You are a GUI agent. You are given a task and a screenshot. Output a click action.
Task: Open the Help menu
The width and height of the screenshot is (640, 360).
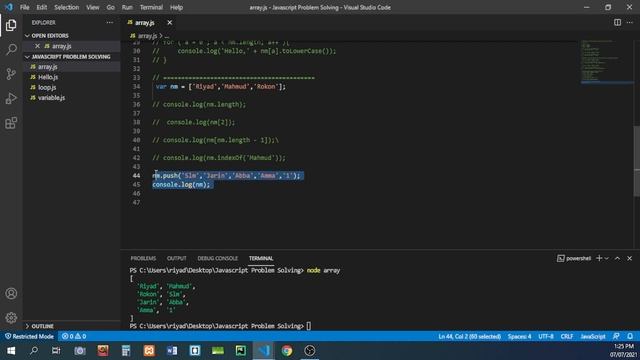tap(176, 7)
